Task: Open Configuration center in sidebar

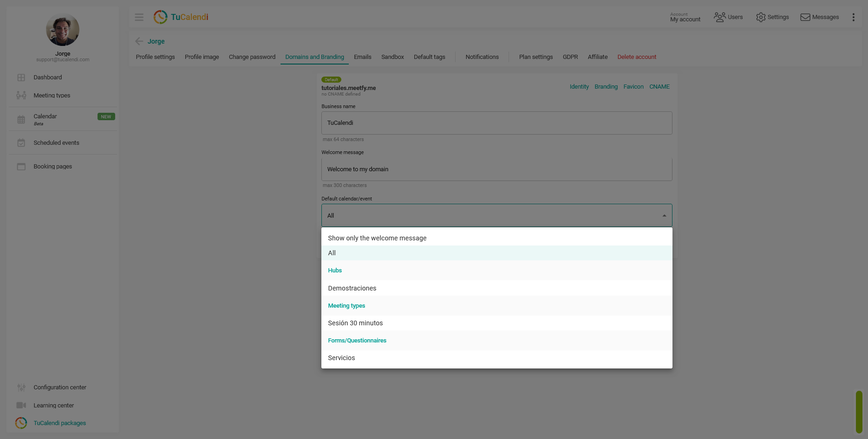Action: tap(60, 387)
